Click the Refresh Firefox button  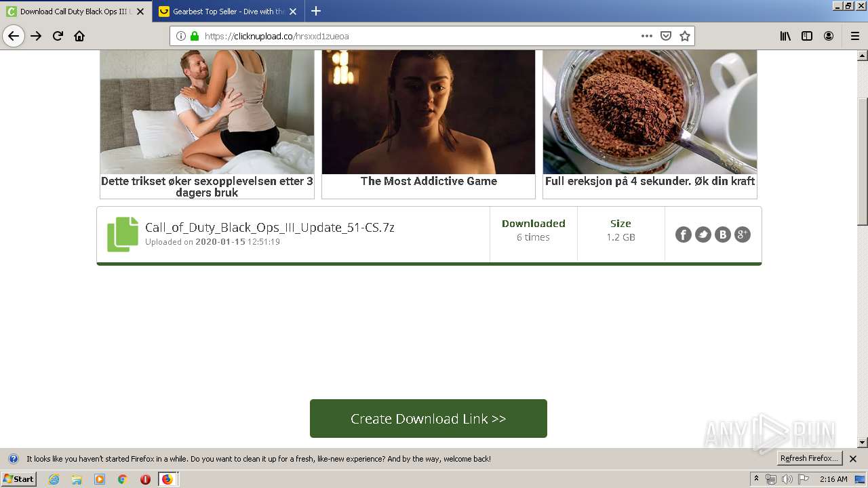click(x=809, y=458)
